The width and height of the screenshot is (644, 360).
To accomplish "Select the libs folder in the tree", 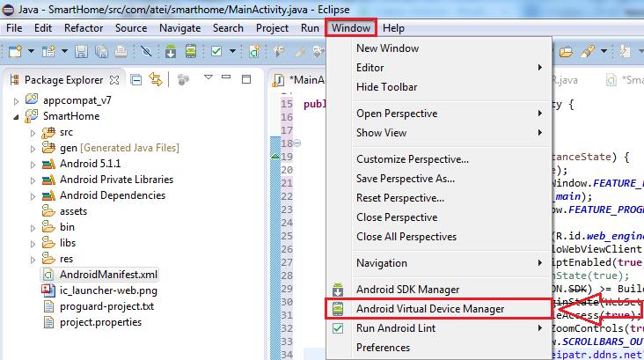I will click(68, 243).
